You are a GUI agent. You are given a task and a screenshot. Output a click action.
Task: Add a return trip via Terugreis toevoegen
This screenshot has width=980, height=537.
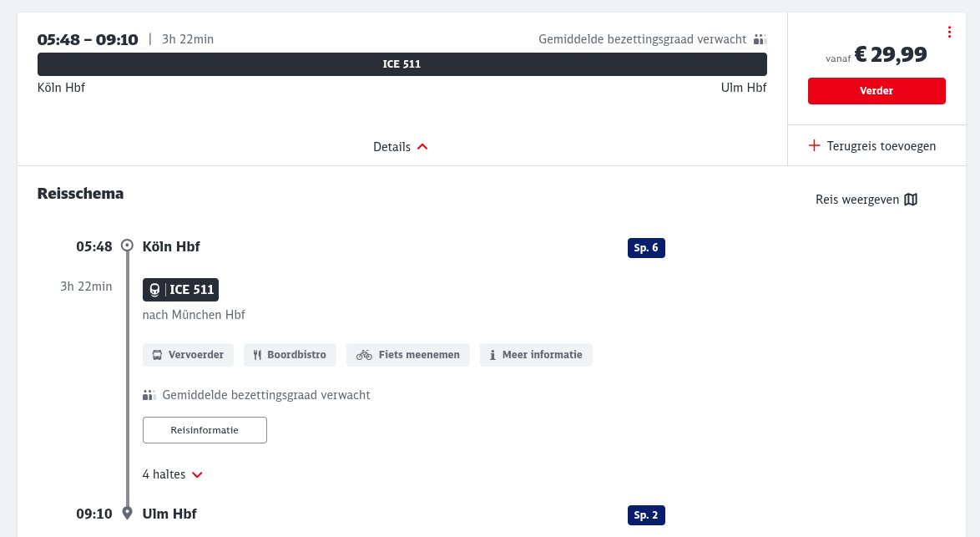[x=872, y=145]
